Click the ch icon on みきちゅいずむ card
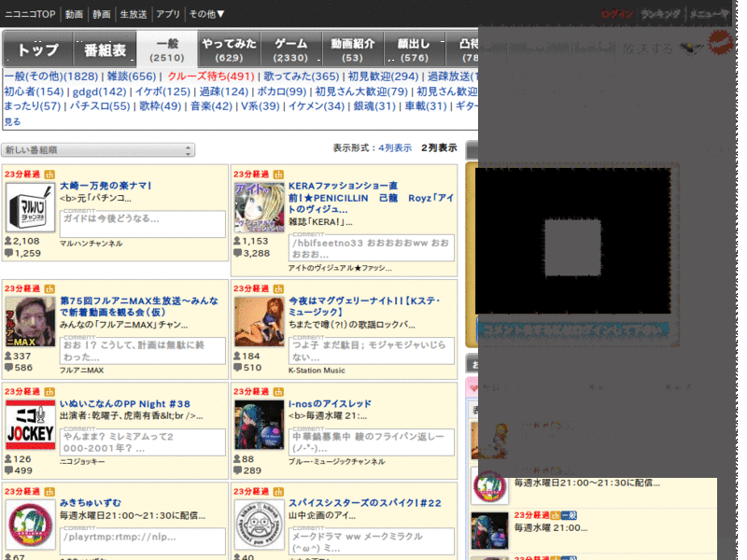 [x=49, y=492]
